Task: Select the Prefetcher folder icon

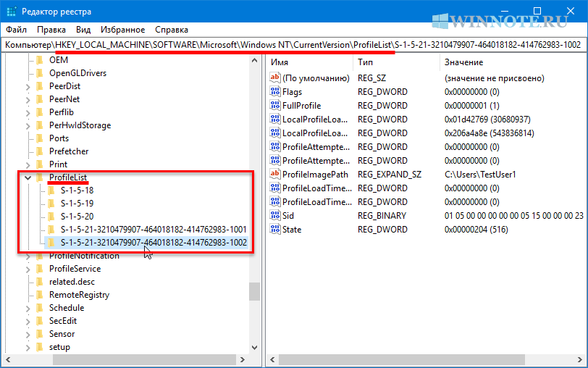Action: tap(40, 151)
